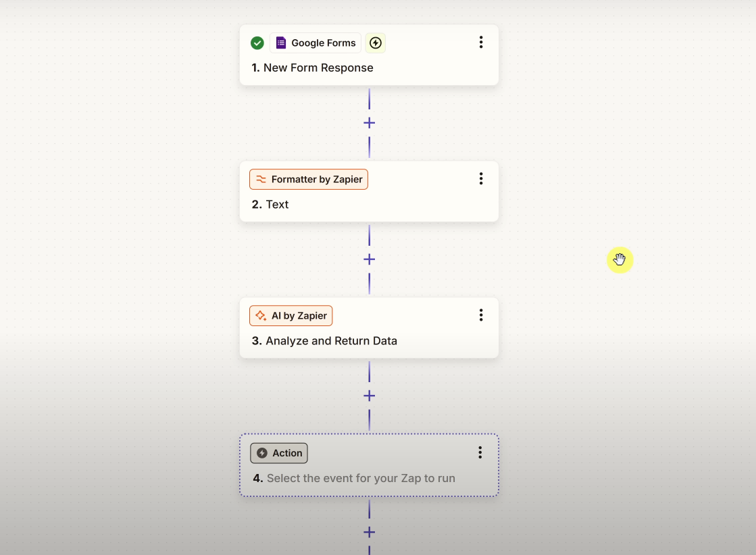
Task: Click 'Select the event for your Zap to run'
Action: [x=361, y=479]
